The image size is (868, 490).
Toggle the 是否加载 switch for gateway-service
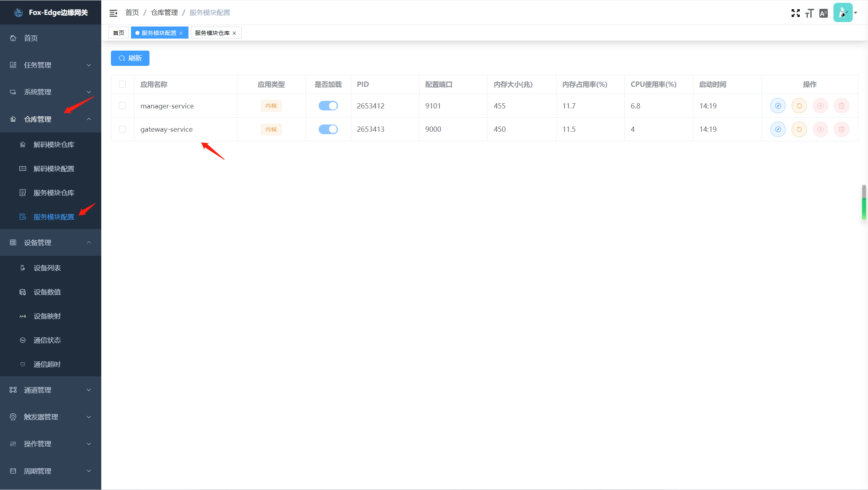[328, 129]
